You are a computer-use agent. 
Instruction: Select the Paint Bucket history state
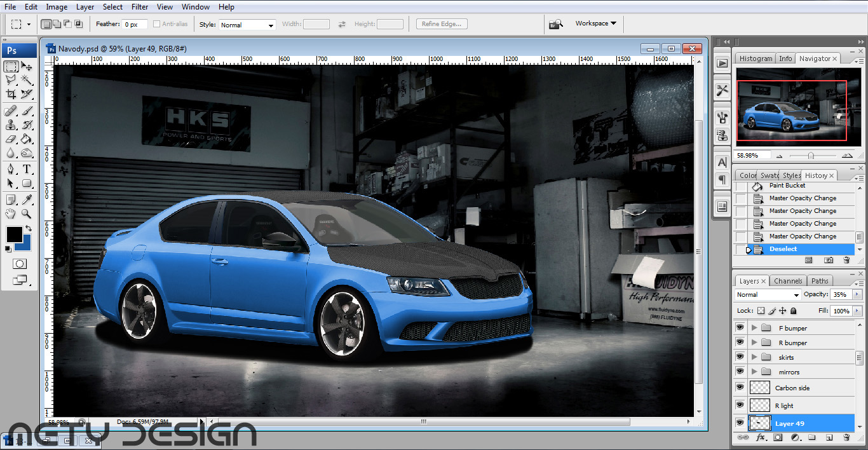pos(796,186)
